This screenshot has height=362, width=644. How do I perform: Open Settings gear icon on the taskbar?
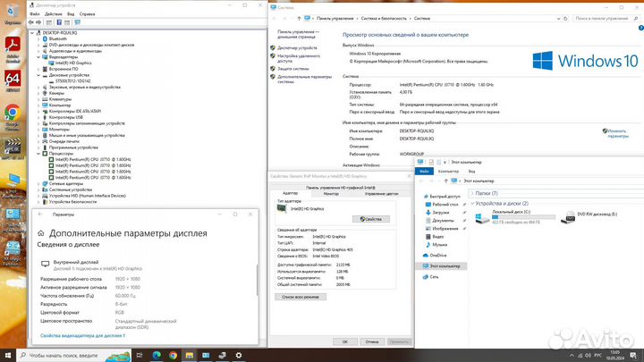(x=239, y=355)
